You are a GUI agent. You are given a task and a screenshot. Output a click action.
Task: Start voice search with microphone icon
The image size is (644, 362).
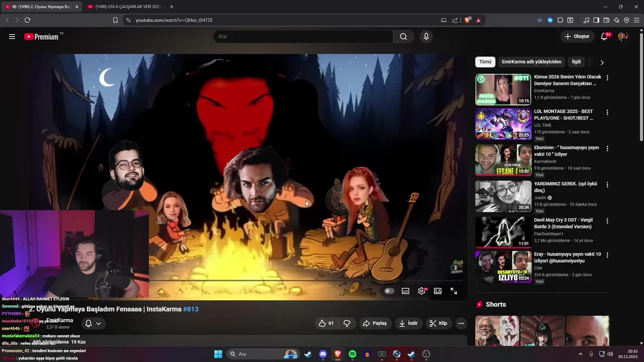pos(426,36)
